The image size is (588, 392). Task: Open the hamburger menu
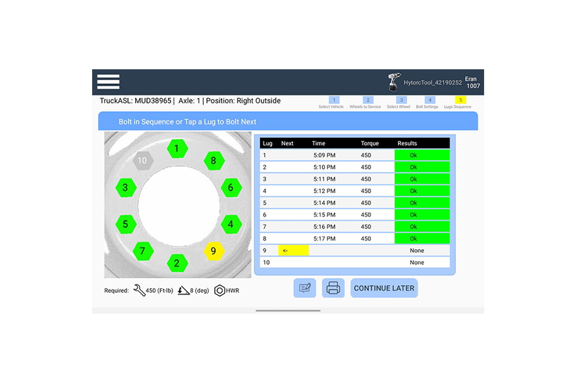click(x=108, y=82)
